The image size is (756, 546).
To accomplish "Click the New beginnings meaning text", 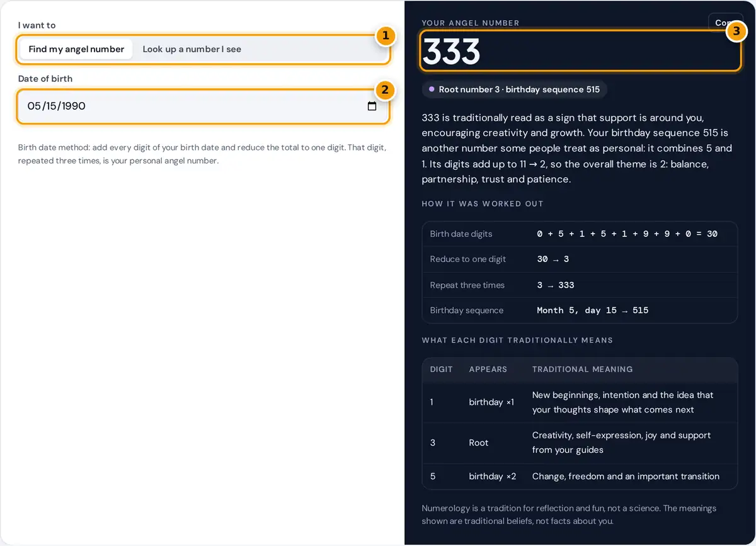I will pyautogui.click(x=623, y=402).
